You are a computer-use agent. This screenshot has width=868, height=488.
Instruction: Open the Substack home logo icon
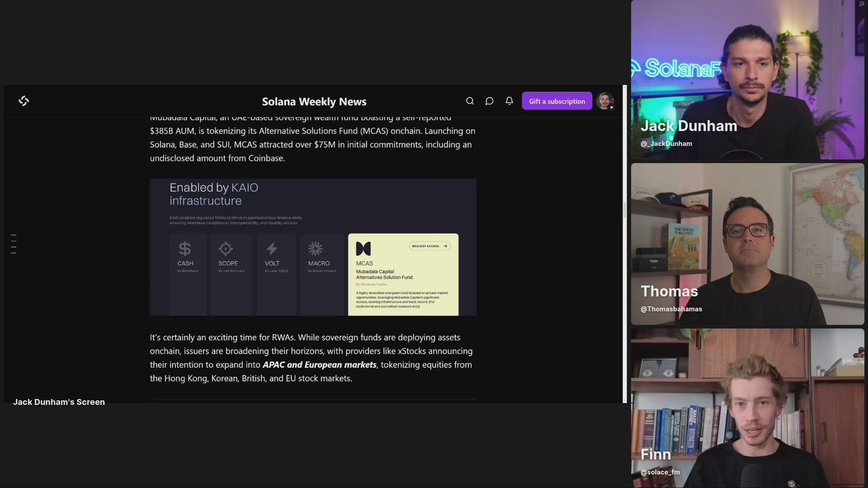click(x=24, y=101)
